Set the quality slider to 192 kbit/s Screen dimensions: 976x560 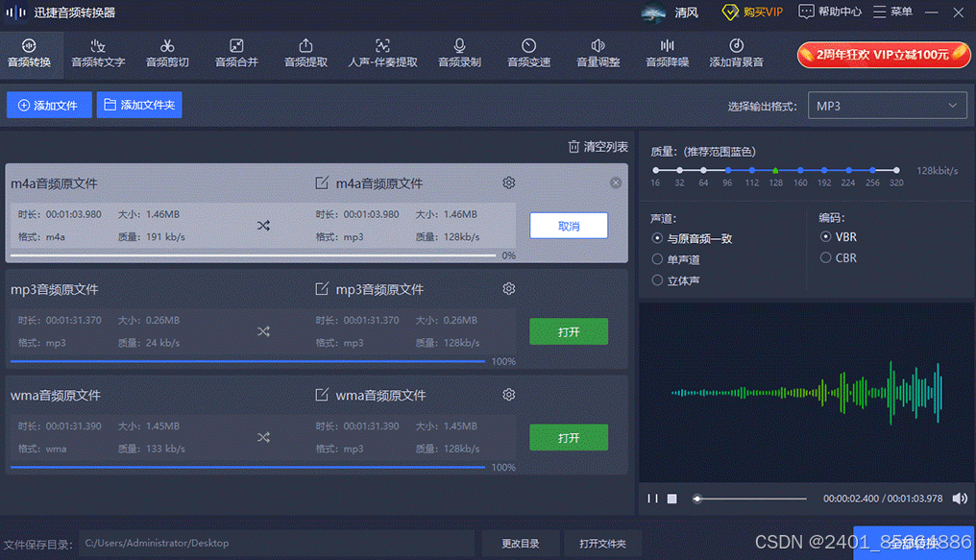[824, 170]
